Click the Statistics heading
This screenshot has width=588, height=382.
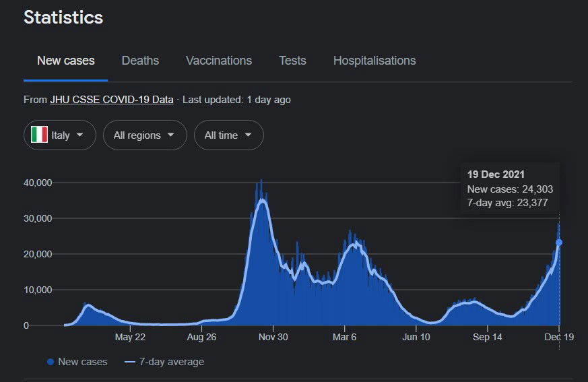click(x=63, y=18)
